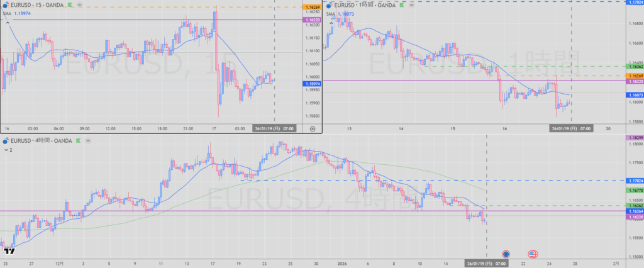This screenshot has width=644, height=268.
Task: Select the EURUSD 15 OANDA chart title
Action: coord(38,5)
